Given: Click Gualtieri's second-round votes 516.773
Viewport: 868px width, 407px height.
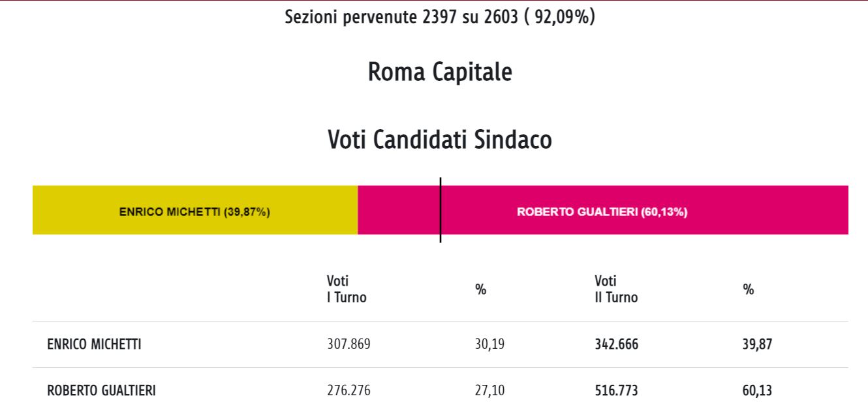Looking at the screenshot, I should [616, 391].
